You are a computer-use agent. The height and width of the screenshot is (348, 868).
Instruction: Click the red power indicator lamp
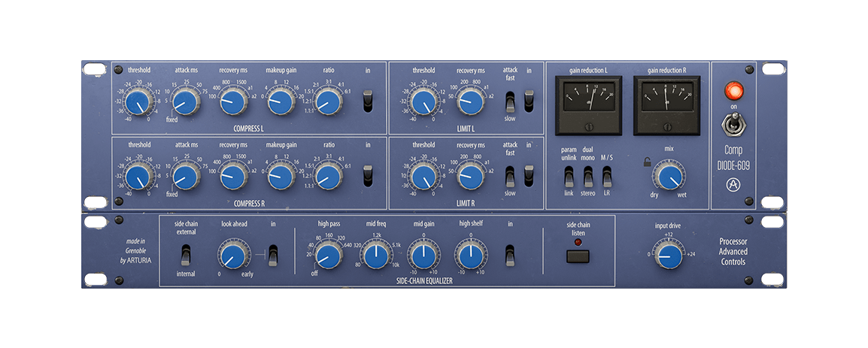tap(732, 91)
